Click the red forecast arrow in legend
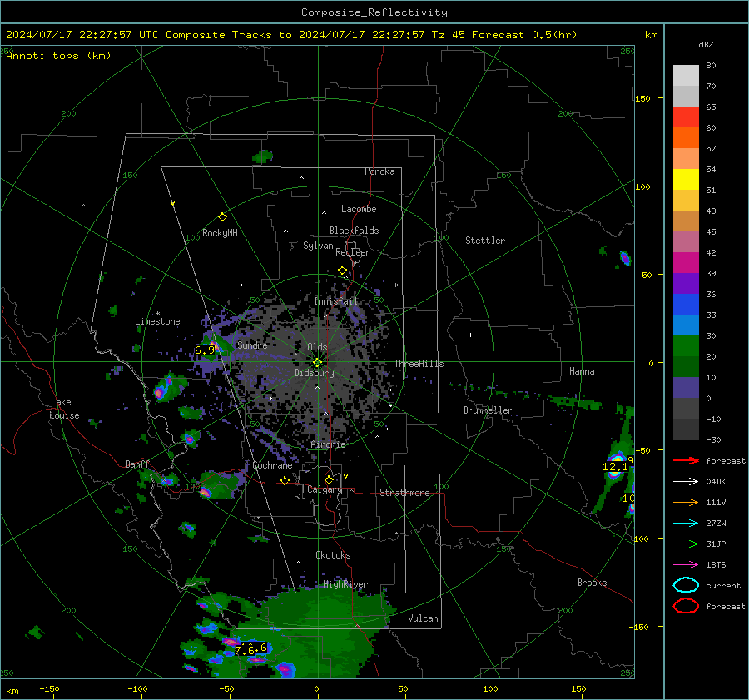This screenshot has height=700, width=749. 686,460
